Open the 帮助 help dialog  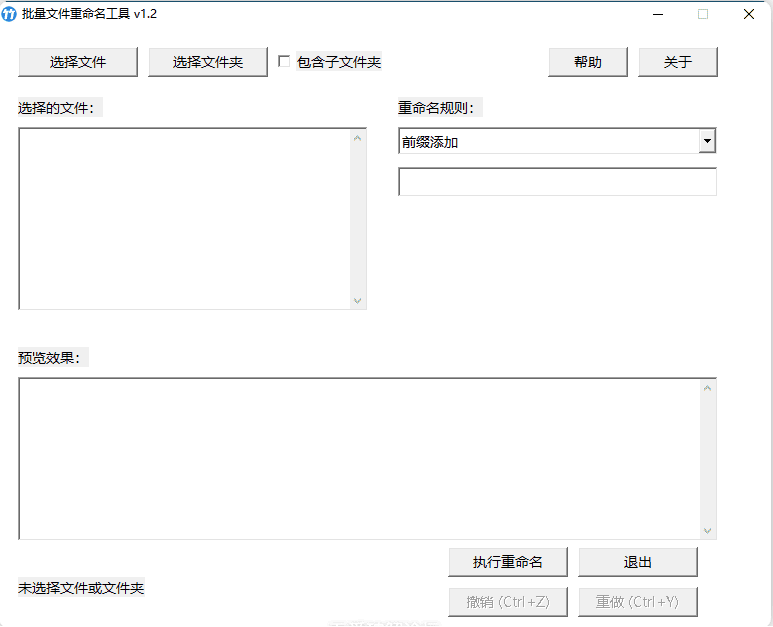(x=588, y=62)
